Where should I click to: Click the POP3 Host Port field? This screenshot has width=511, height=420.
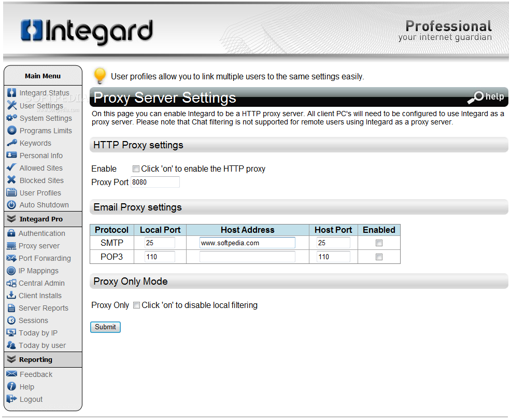pyautogui.click(x=333, y=257)
